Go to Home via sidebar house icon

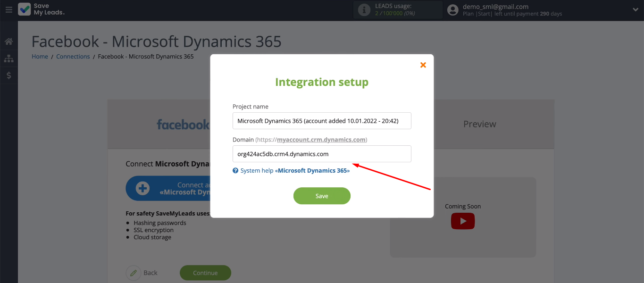click(x=8, y=42)
